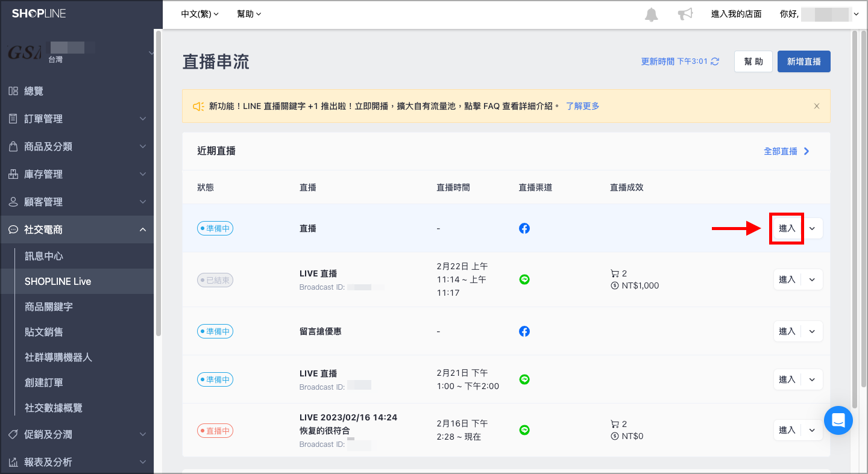Open the dropdown arrow in the 2月16日 row

click(x=812, y=430)
